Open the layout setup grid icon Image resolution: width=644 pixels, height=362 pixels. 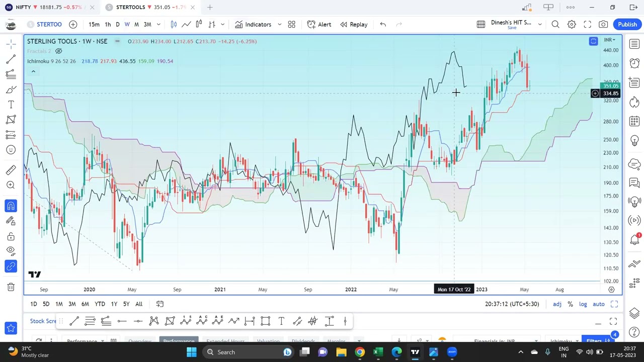pyautogui.click(x=481, y=24)
